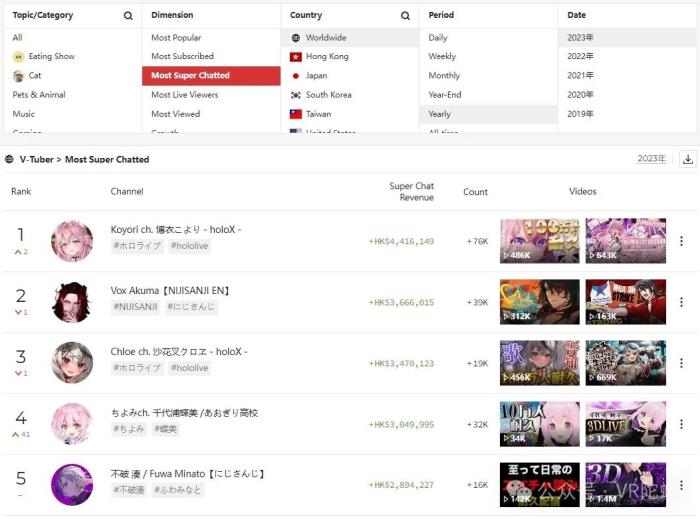Open Chloe ch. holoX channel link

179,352
